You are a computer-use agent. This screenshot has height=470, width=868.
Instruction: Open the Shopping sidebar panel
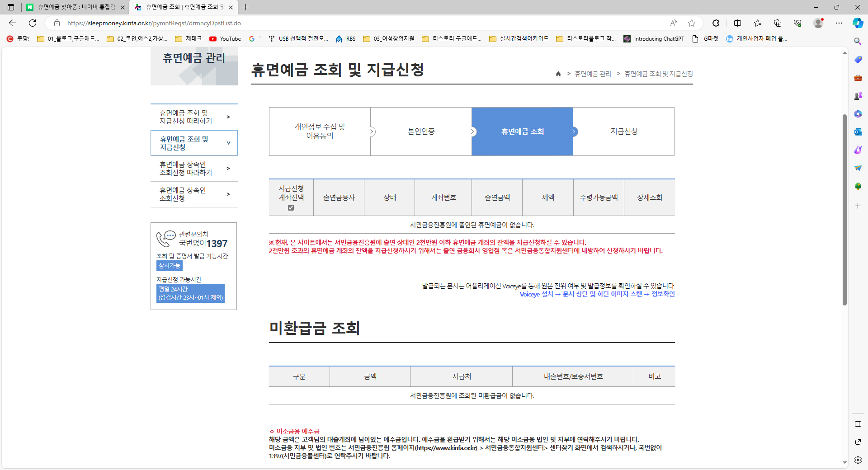coord(857,59)
